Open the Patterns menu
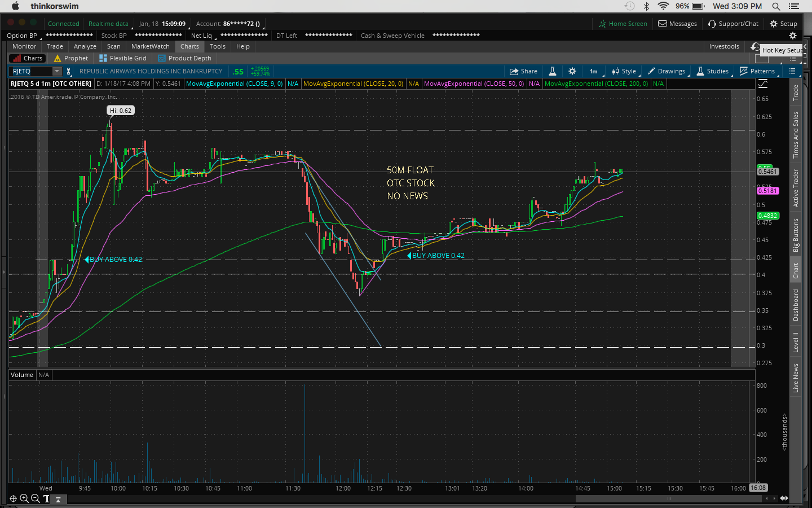Screen dimensions: 812x508 [x=757, y=71]
